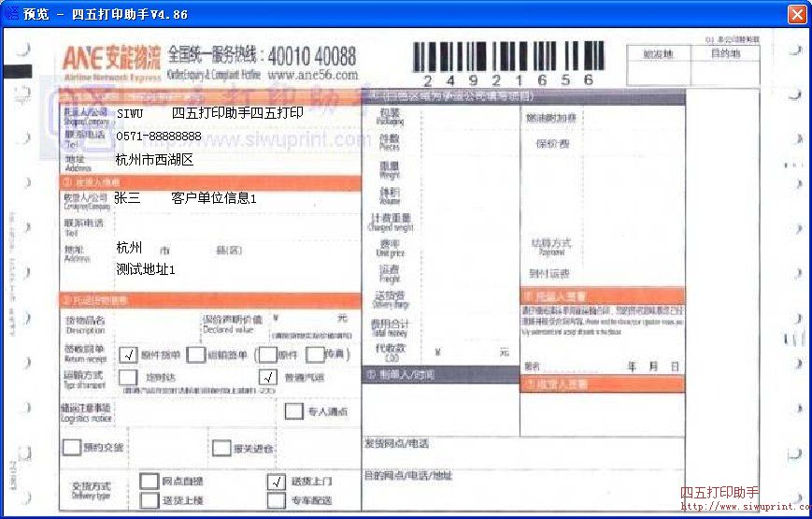812x519 pixels.
Task: Check the 送货上楼 checkbox
Action: (x=149, y=500)
